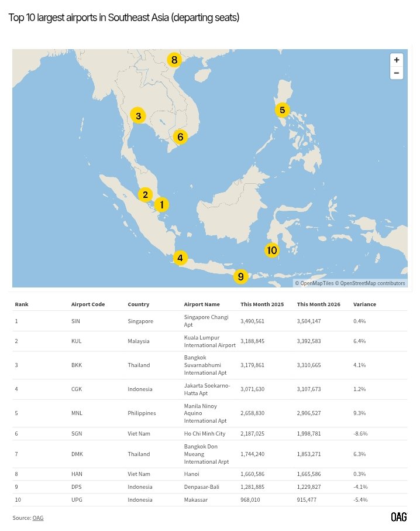This screenshot has width=420, height=531.
Task: Click the -5.4% variance value
Action: 360,500
